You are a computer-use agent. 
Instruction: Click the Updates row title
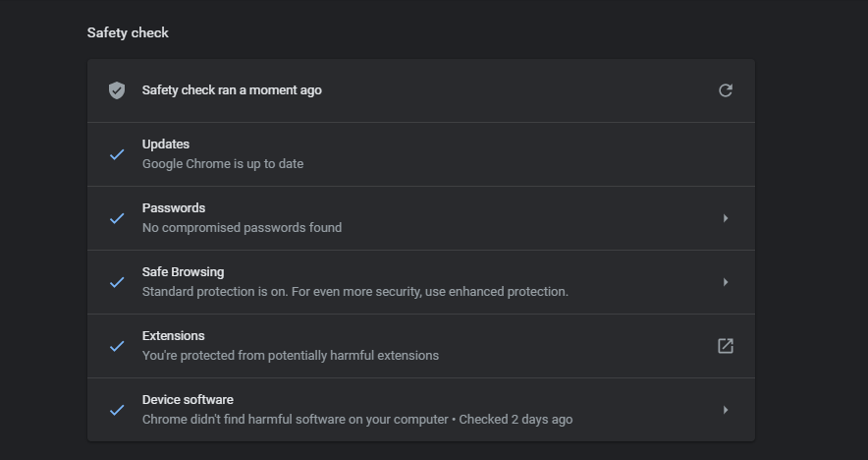tap(166, 144)
